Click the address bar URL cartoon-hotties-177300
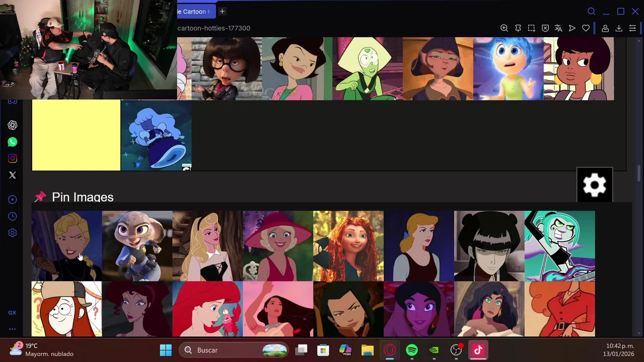644x362 pixels. tap(214, 28)
